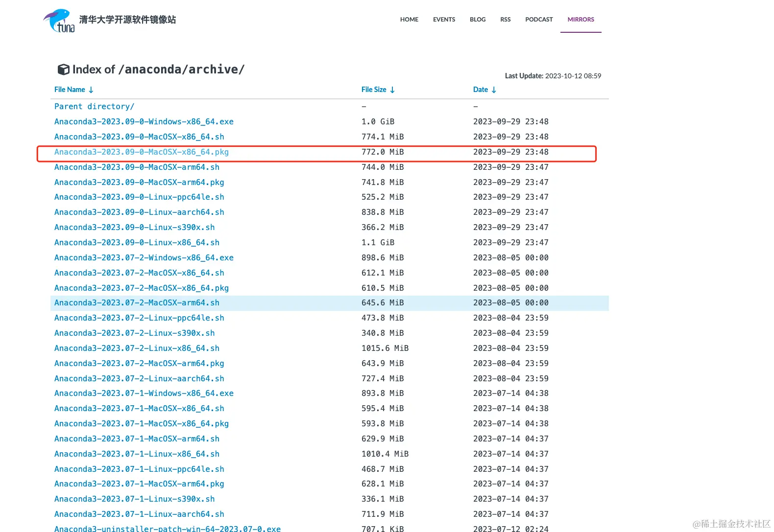The image size is (774, 532).
Task: Download Anaconda3-2023.09-0-MacOSX-x86_64.sh
Action: (139, 137)
